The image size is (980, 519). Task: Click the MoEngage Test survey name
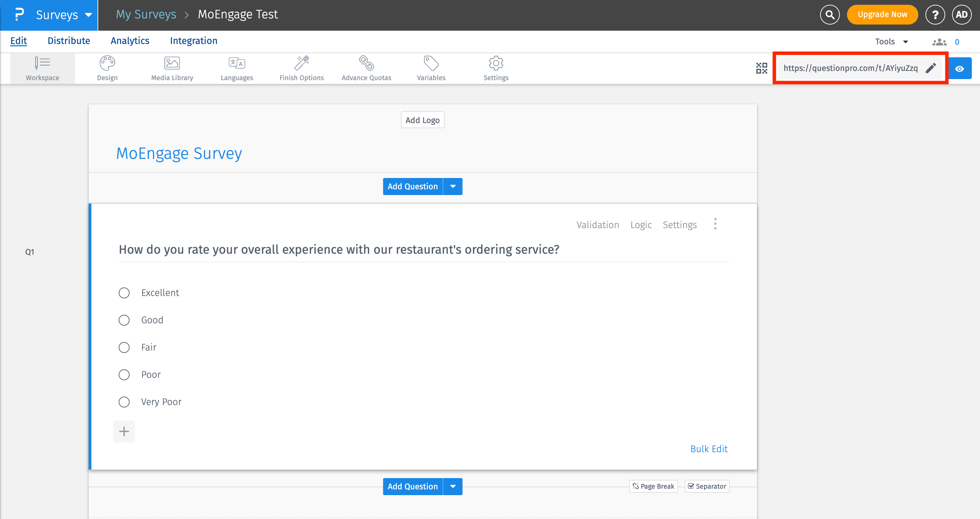[238, 14]
